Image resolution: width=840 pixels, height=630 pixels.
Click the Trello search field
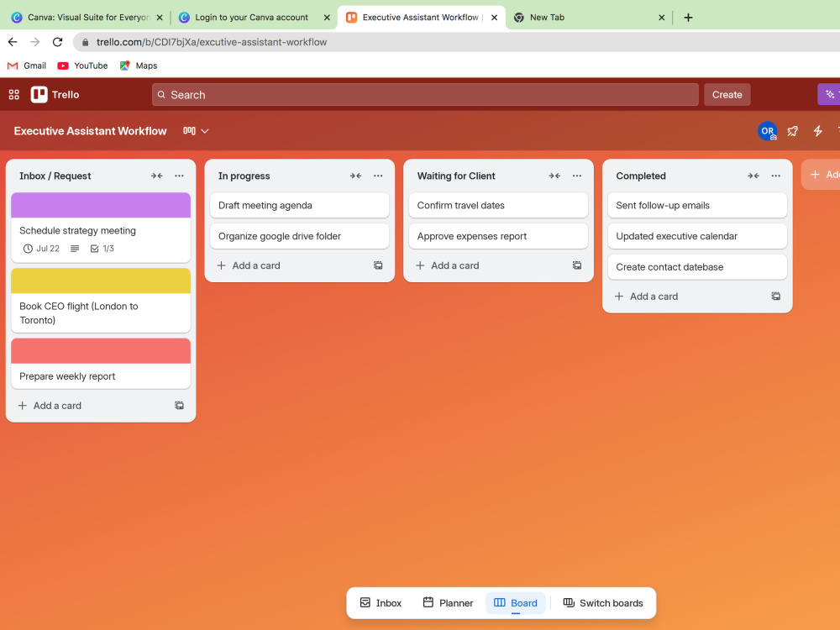click(425, 94)
